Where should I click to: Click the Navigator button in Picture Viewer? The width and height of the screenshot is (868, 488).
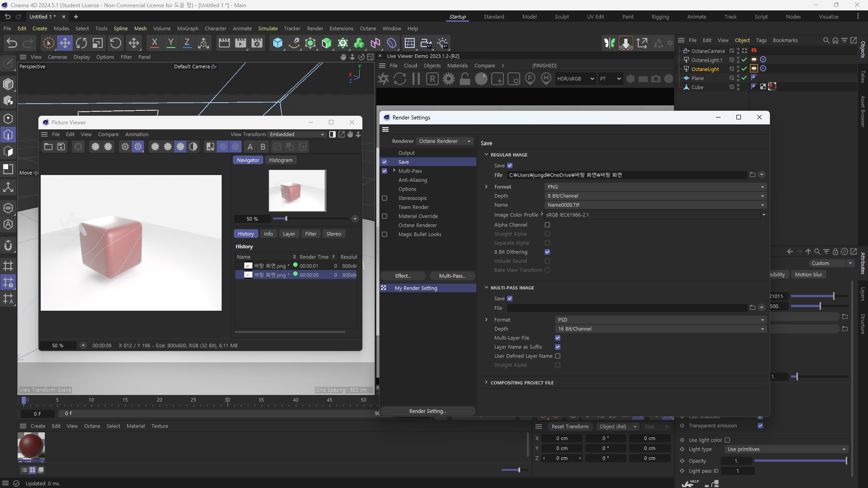pyautogui.click(x=248, y=160)
